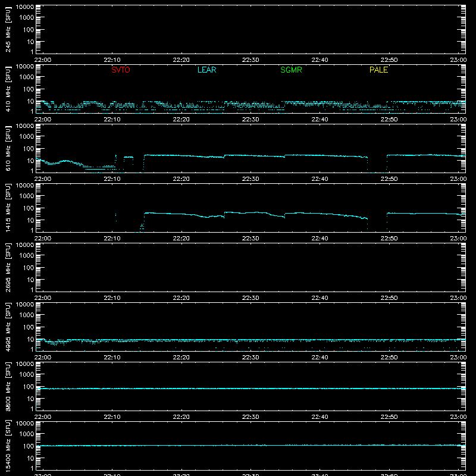The height and width of the screenshot is (476, 476).
Task: Click the 10000 tick on 15400 MHz axis
Action: click(25, 424)
